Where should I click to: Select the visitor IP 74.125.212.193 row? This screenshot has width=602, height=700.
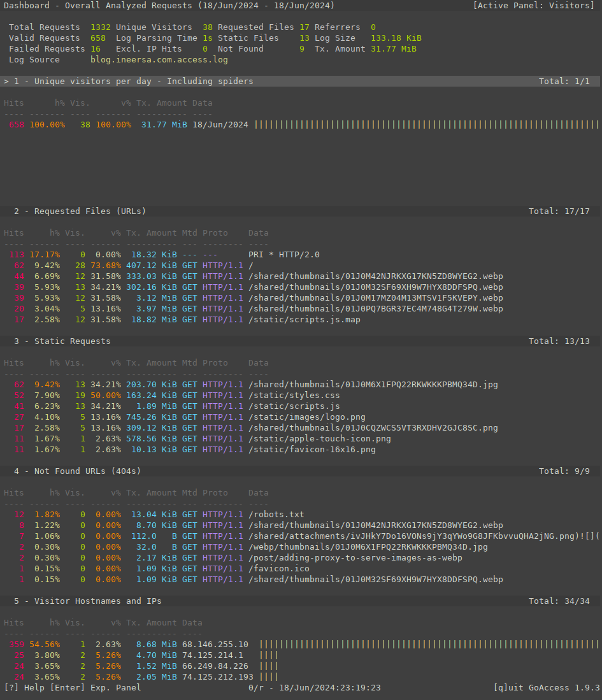pyautogui.click(x=300, y=677)
